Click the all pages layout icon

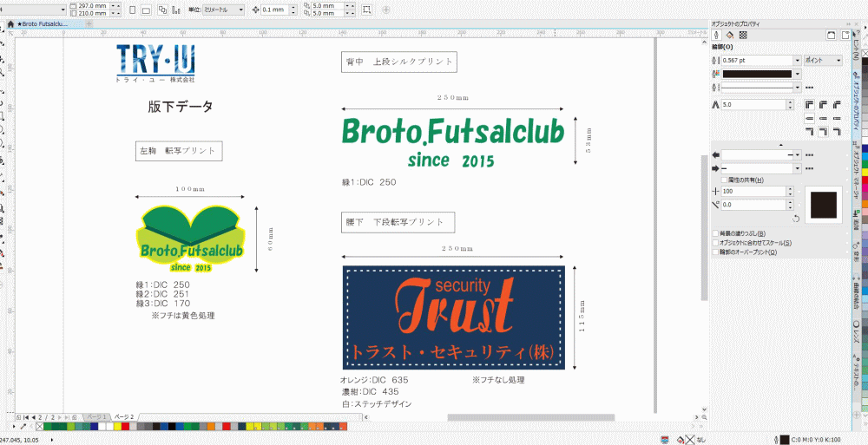pyautogui.click(x=163, y=10)
